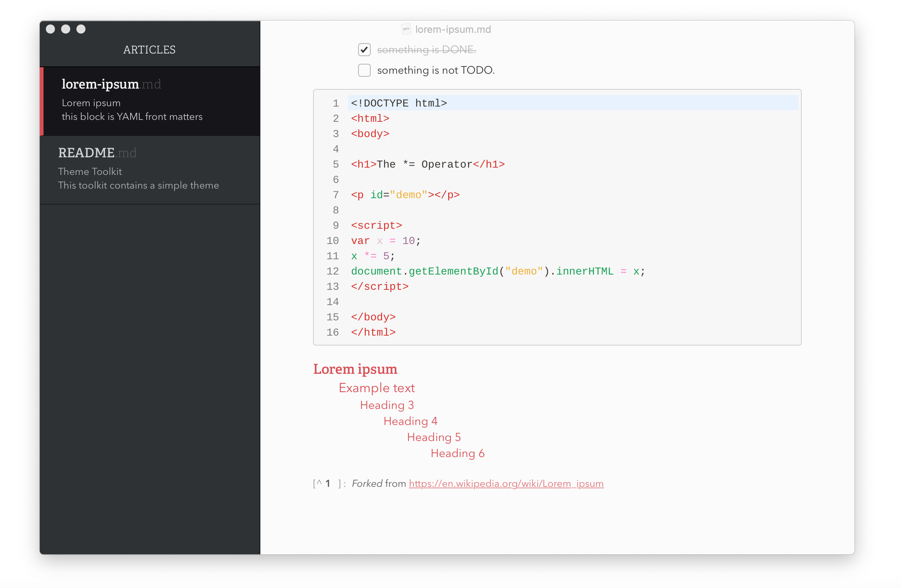Jump to 'Lorem ipsum' heading in outline
The width and height of the screenshot is (901, 588).
[x=355, y=369]
